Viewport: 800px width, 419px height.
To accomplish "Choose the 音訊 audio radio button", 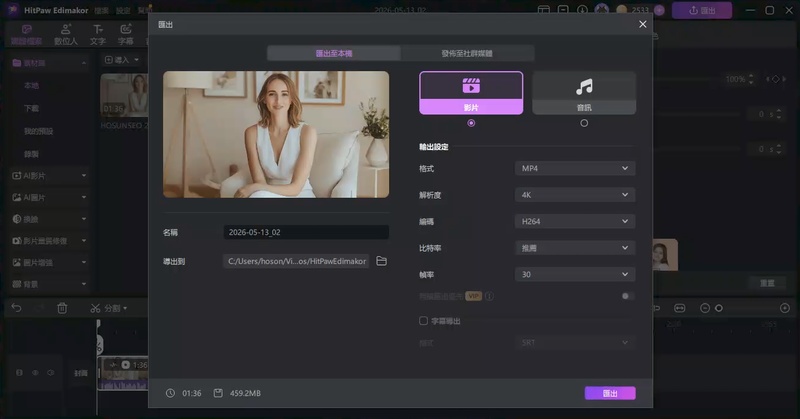I will (x=584, y=123).
